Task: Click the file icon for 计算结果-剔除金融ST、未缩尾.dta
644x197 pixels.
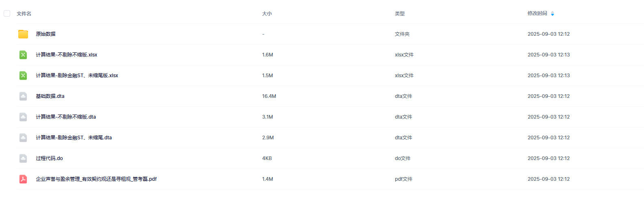Action: [23, 138]
